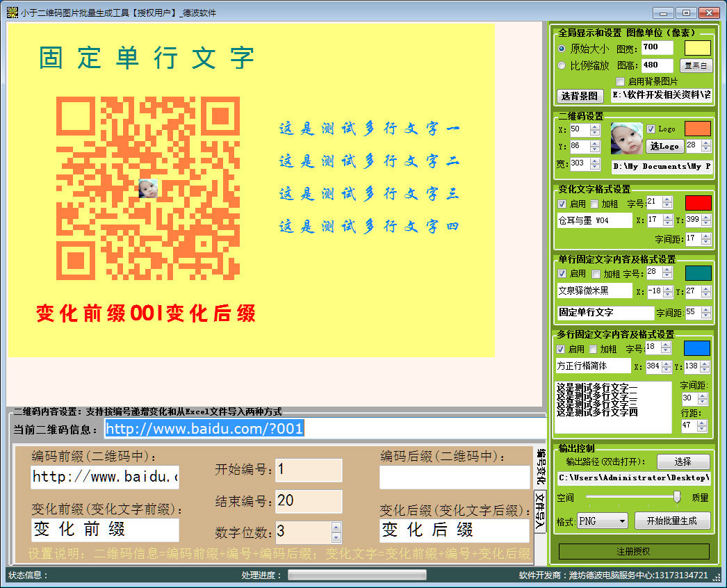727x588 pixels.
Task: Click the 注册授权 button
Action: pos(633,551)
